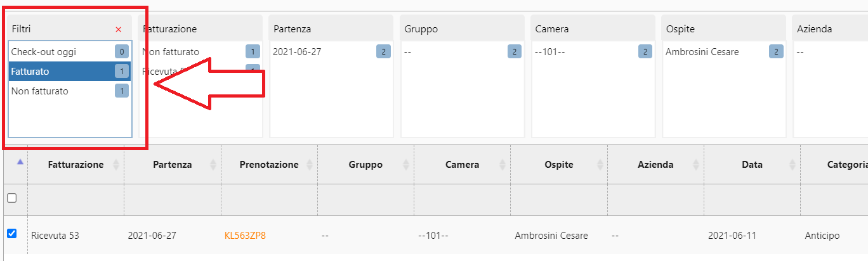The image size is (868, 261).
Task: Sort by the Ospite column arrows
Action: point(600,165)
